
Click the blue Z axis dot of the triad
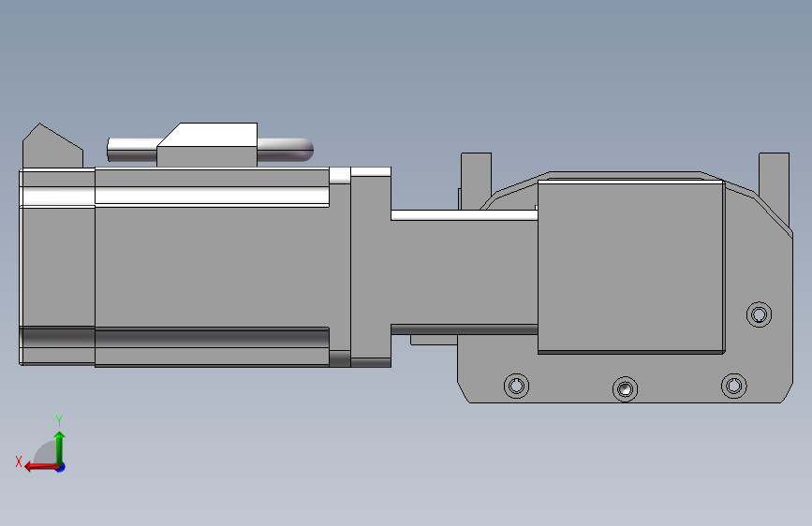click(x=61, y=467)
